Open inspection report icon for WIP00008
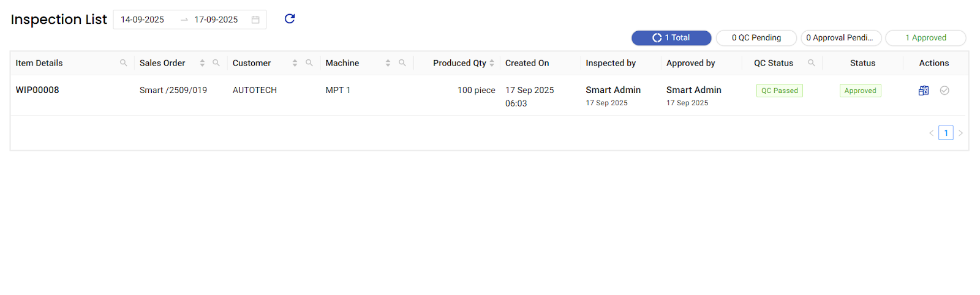This screenshot has width=980, height=295. point(924,91)
